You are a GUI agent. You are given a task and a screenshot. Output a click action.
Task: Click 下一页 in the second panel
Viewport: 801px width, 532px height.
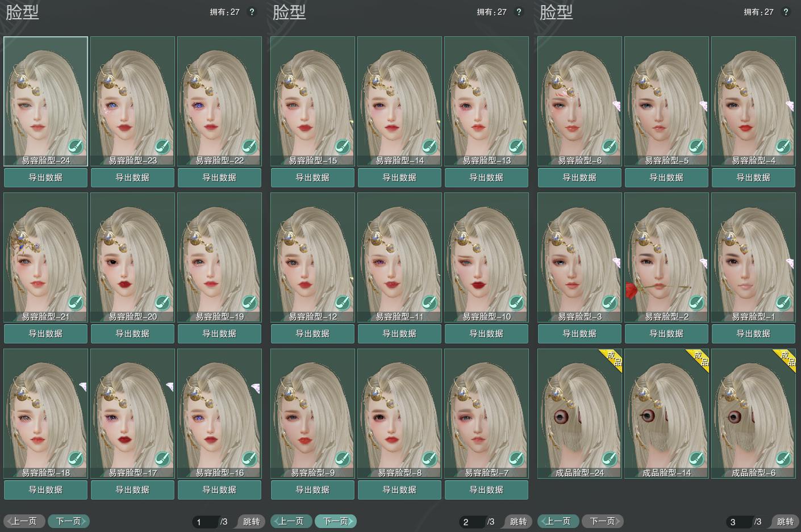[336, 521]
